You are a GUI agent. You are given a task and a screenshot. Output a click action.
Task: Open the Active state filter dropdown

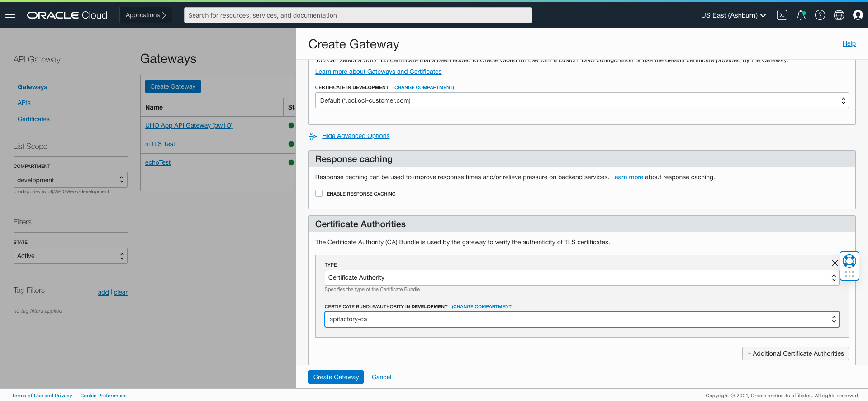point(71,256)
